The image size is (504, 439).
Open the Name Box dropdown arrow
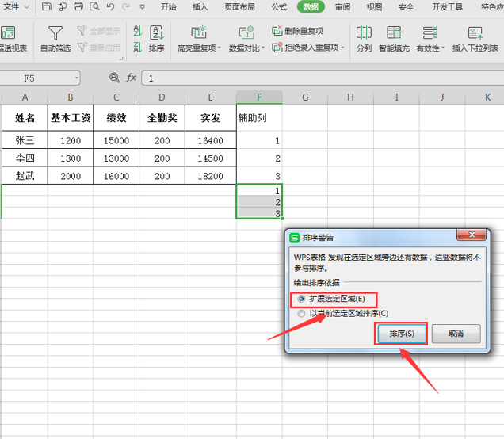pos(77,78)
